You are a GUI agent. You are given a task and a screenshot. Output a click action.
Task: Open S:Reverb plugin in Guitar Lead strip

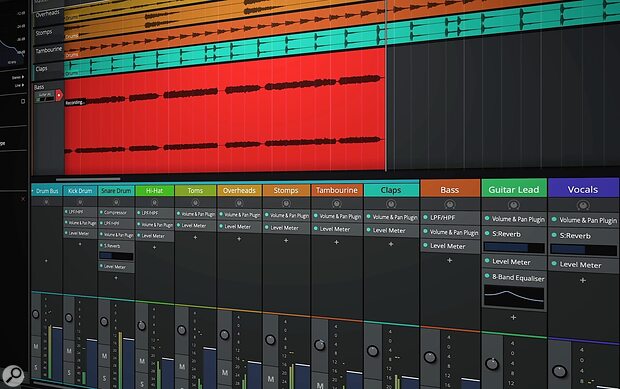point(514,234)
